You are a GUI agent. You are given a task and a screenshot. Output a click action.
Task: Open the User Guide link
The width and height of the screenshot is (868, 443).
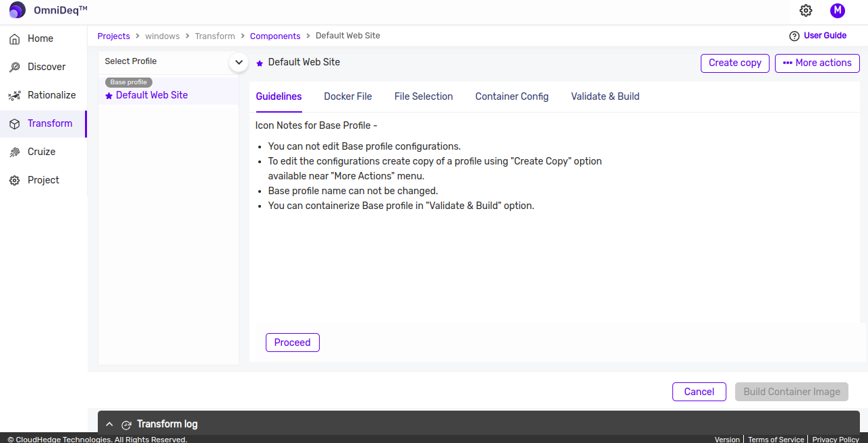(x=818, y=36)
